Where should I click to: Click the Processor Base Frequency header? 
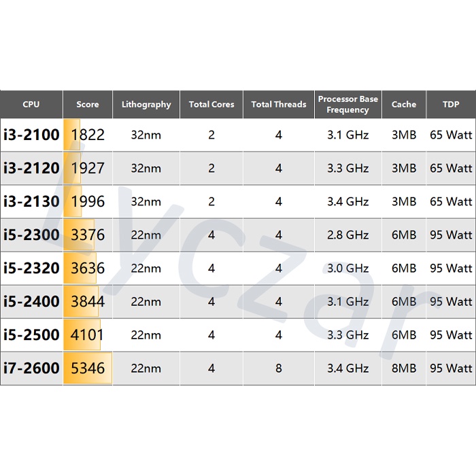[x=347, y=105]
